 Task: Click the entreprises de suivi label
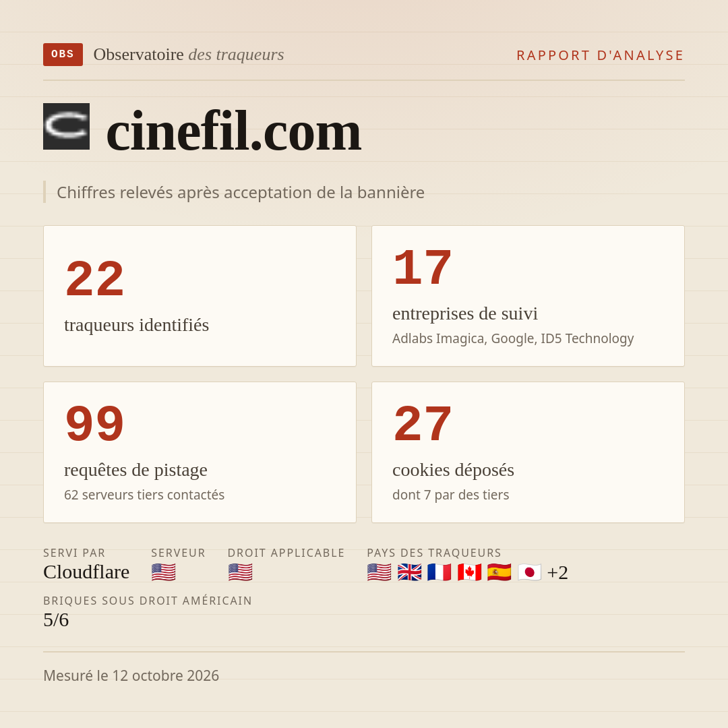464,313
